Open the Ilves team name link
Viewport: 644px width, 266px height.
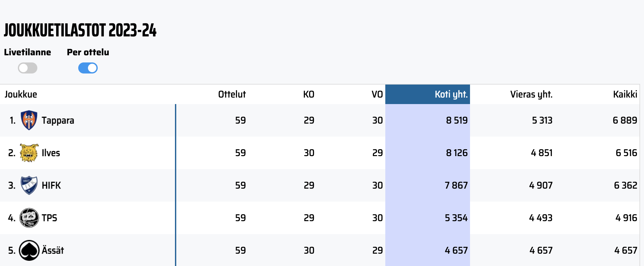51,153
